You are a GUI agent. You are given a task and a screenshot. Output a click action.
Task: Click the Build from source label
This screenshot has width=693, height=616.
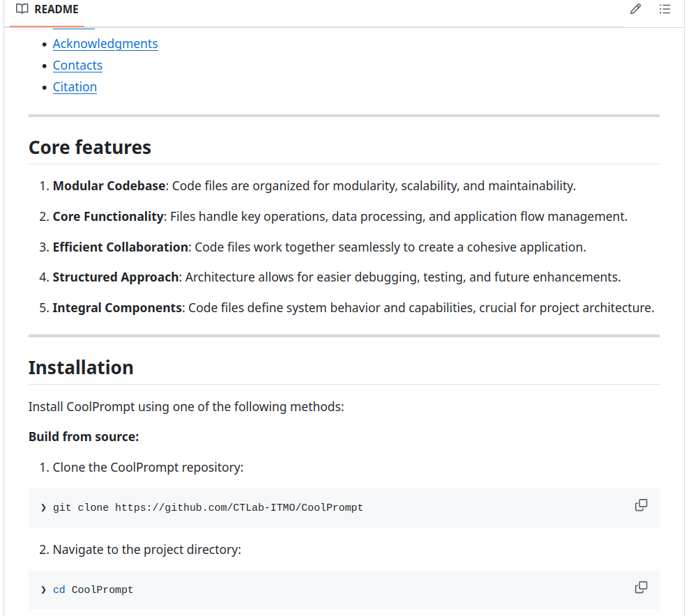[84, 437]
